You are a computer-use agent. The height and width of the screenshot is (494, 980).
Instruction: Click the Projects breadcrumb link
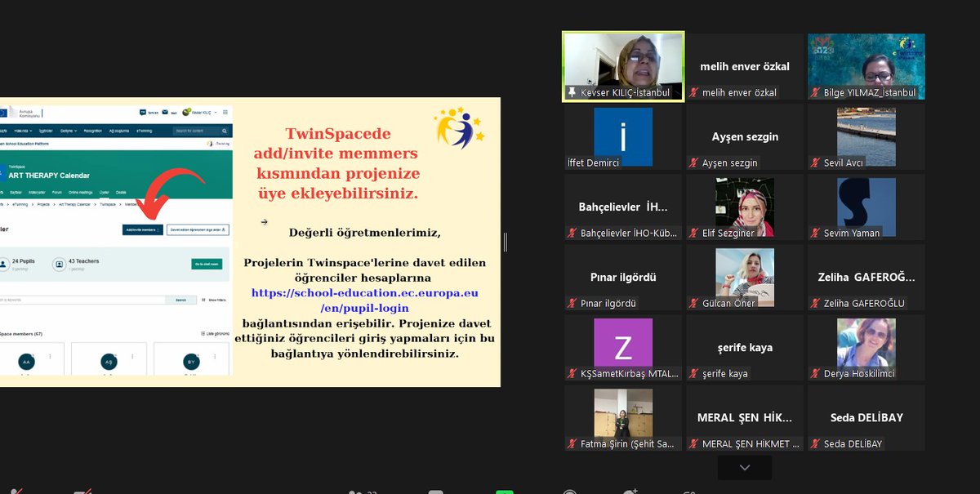[x=43, y=204]
